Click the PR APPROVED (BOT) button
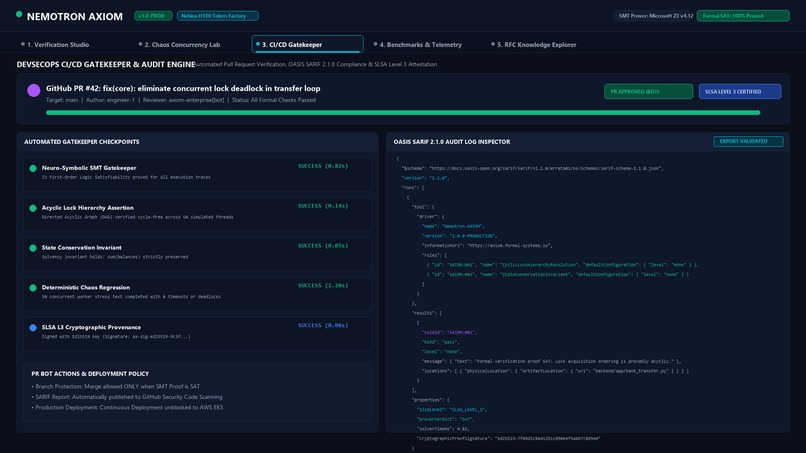806x453 pixels. tap(648, 92)
